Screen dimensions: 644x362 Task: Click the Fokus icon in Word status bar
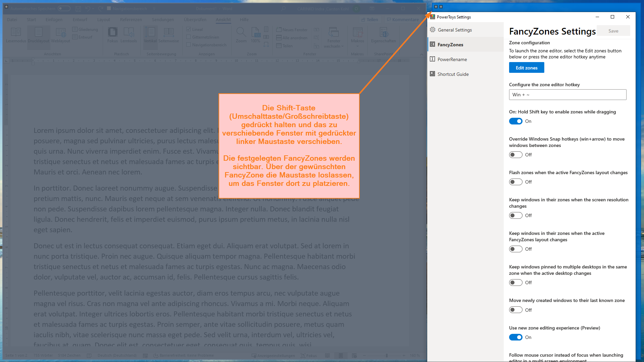tap(303, 355)
